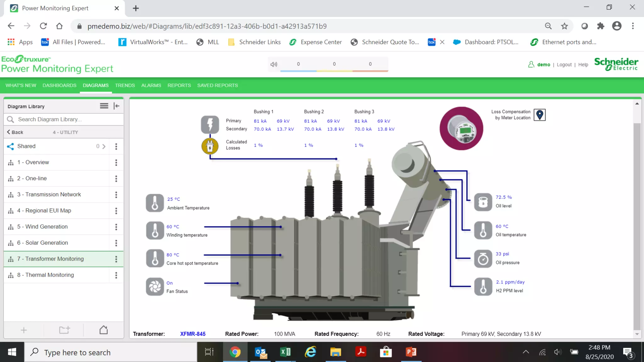Image resolution: width=644 pixels, height=362 pixels.
Task: Open the Alarms tab
Action: coord(151,85)
